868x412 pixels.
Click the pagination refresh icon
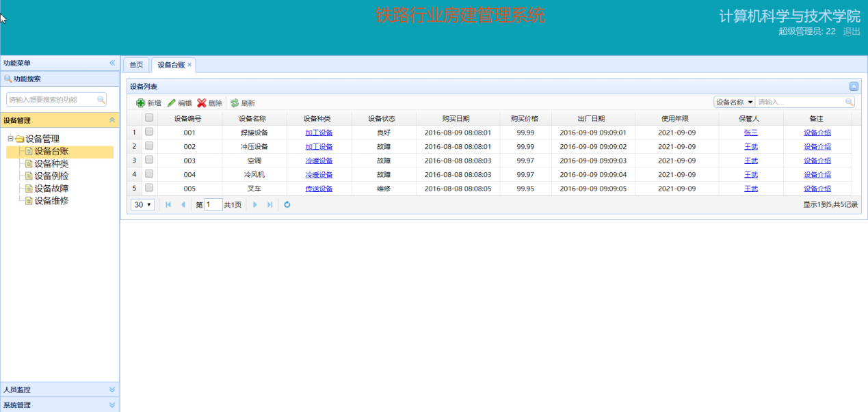click(x=287, y=204)
